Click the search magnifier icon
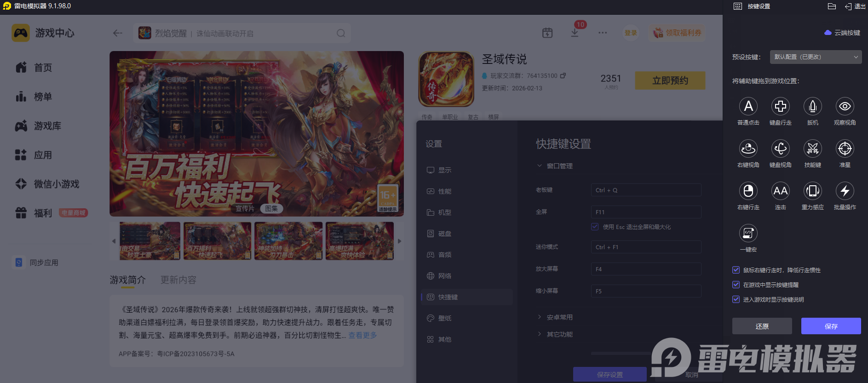The width and height of the screenshot is (868, 383). click(x=341, y=33)
